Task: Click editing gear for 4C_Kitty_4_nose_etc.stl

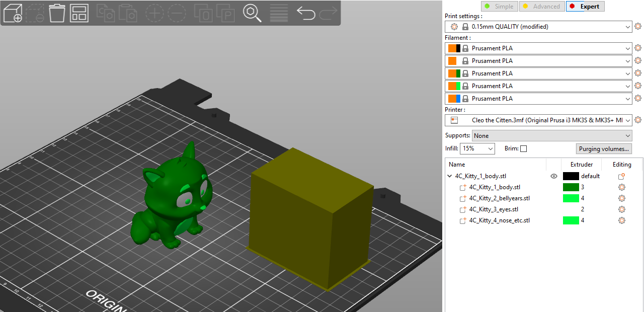Action: click(622, 220)
